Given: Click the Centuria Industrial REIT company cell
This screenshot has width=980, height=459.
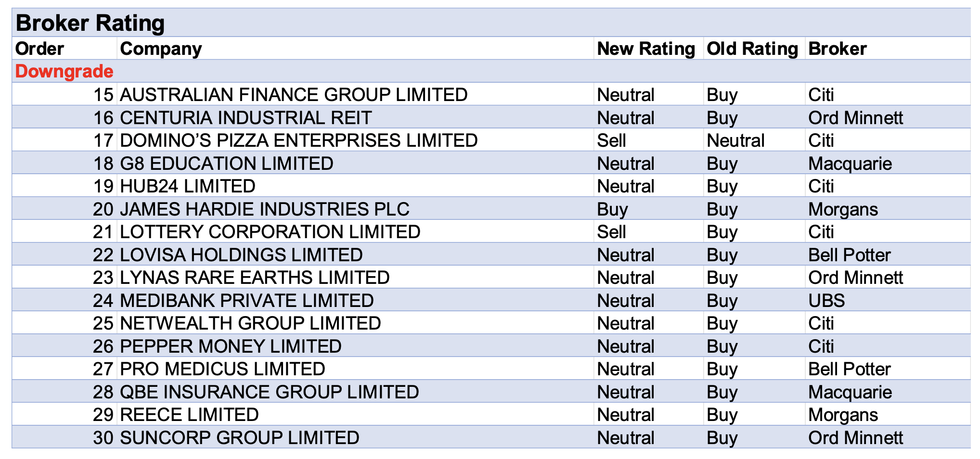Looking at the screenshot, I should pos(245,118).
